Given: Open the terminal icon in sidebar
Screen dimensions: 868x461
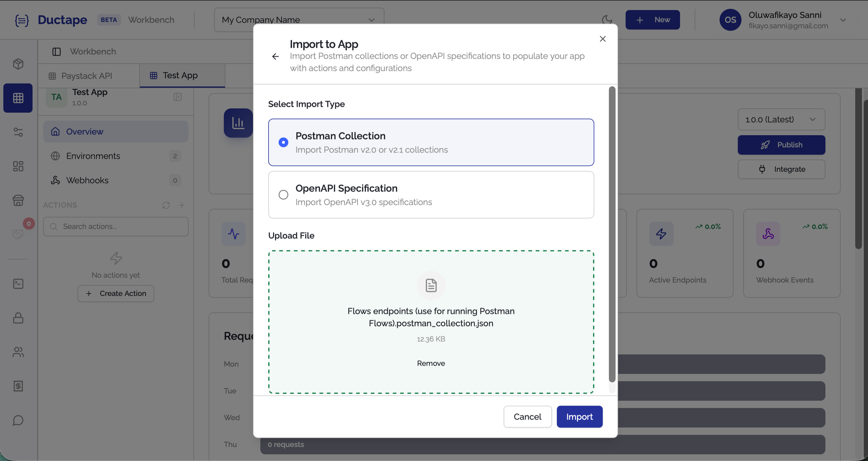Looking at the screenshot, I should coord(18,283).
